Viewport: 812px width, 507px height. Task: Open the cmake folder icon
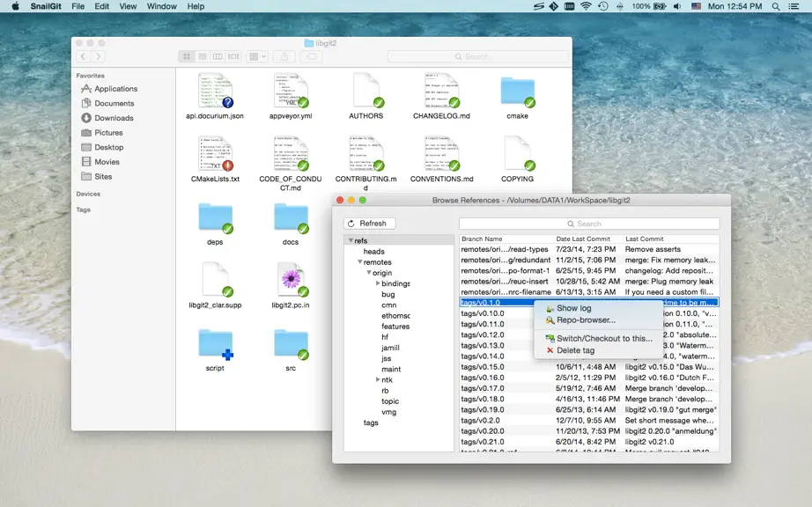click(517, 91)
